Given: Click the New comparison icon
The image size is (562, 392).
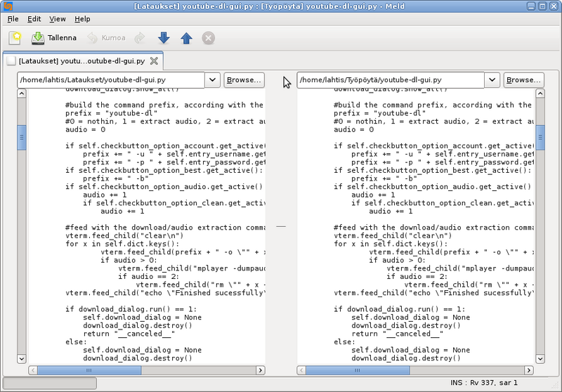Looking at the screenshot, I should point(15,38).
